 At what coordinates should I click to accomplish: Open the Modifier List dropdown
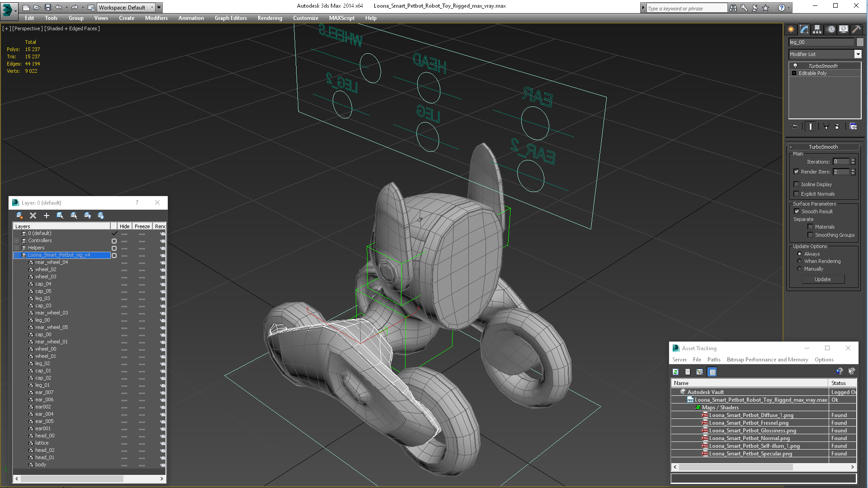pyautogui.click(x=858, y=54)
